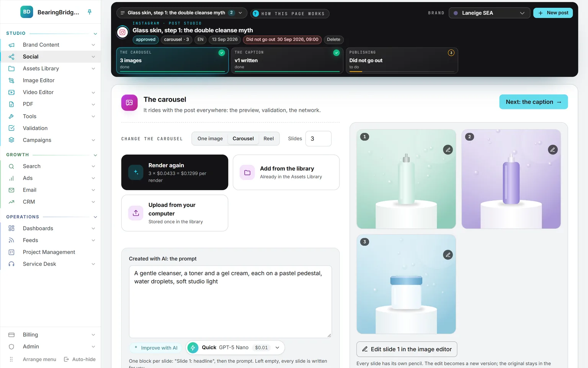Click the Arrange menu grip icon
The width and height of the screenshot is (588, 368).
[11, 359]
